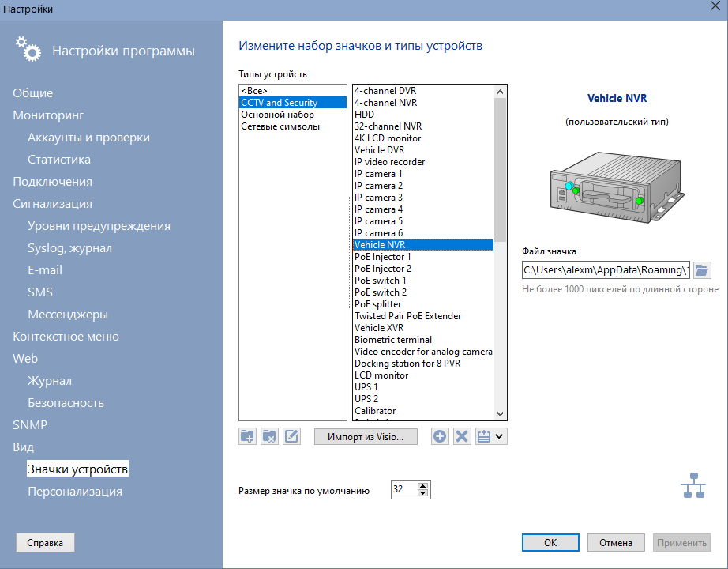Select PoE switch 1 in device list

click(381, 281)
